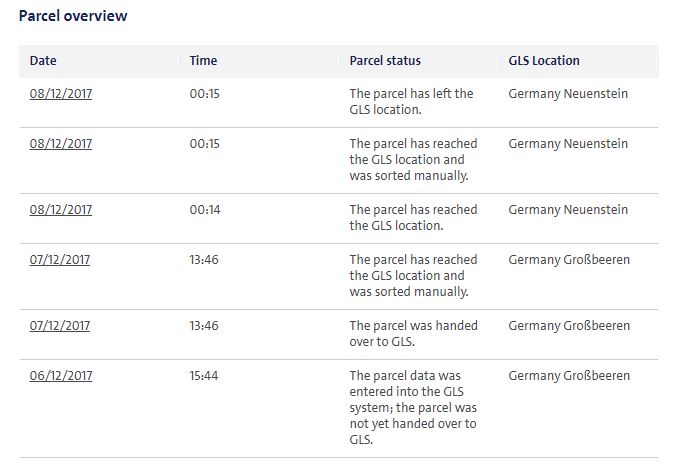
Task: Click the Time column header
Action: tap(203, 61)
